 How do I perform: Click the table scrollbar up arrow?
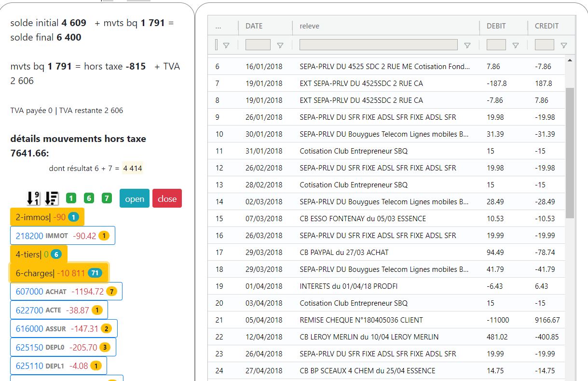pyautogui.click(x=570, y=60)
